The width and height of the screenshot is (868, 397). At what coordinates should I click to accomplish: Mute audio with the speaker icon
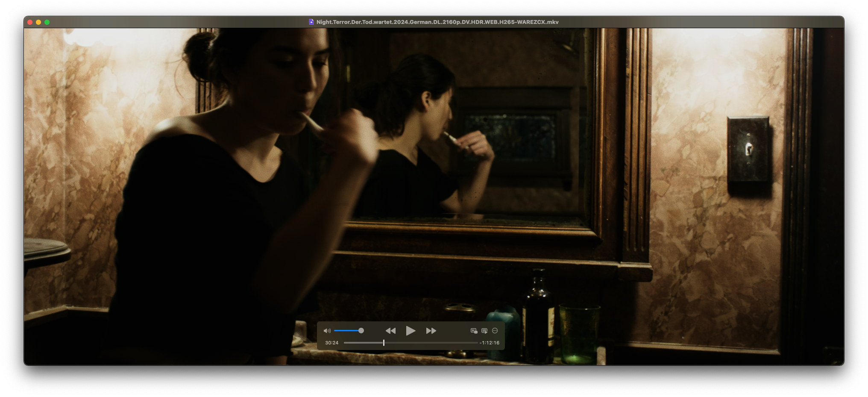pyautogui.click(x=327, y=331)
